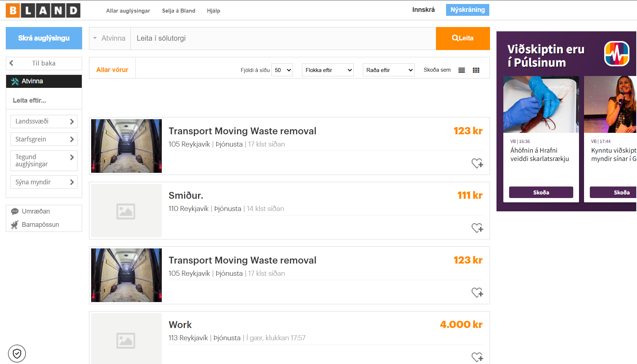Viewport: 637px width, 364px height.
Task: Open Áhöfnin á Hrafni veiddi skarlatsrækju headline
Action: [x=540, y=154]
